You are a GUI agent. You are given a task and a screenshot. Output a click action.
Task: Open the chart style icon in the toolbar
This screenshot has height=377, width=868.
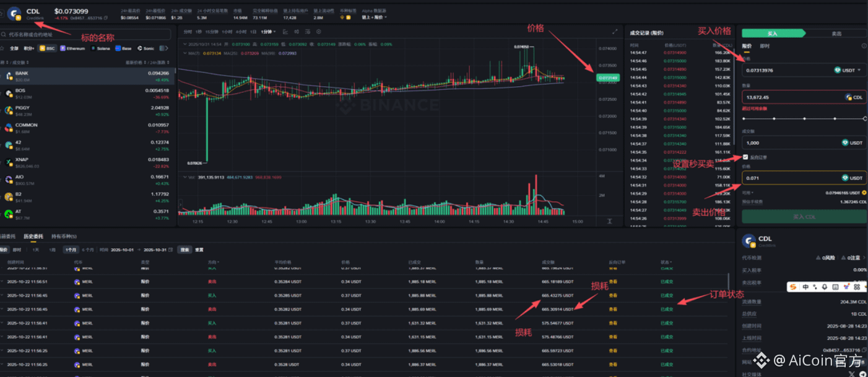pyautogui.click(x=285, y=32)
